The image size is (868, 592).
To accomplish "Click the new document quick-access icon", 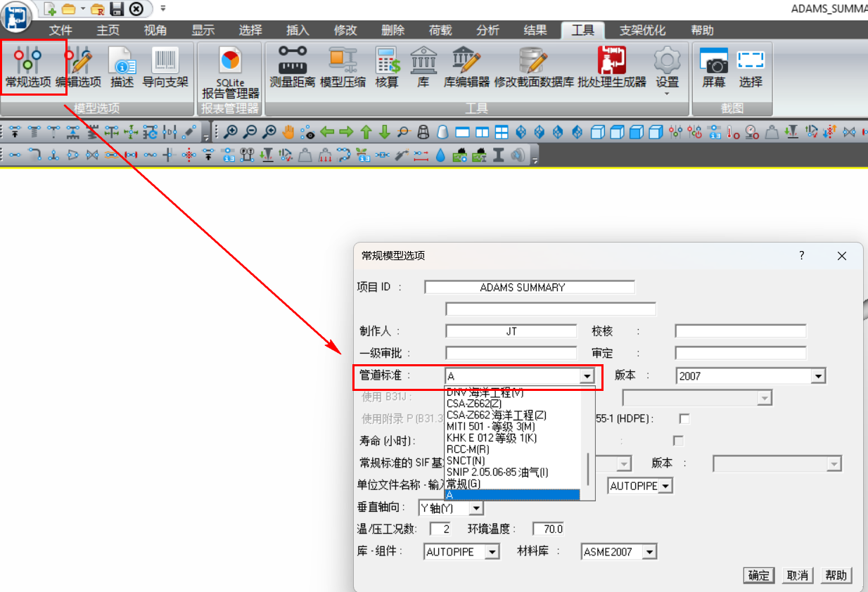I will pos(50,9).
